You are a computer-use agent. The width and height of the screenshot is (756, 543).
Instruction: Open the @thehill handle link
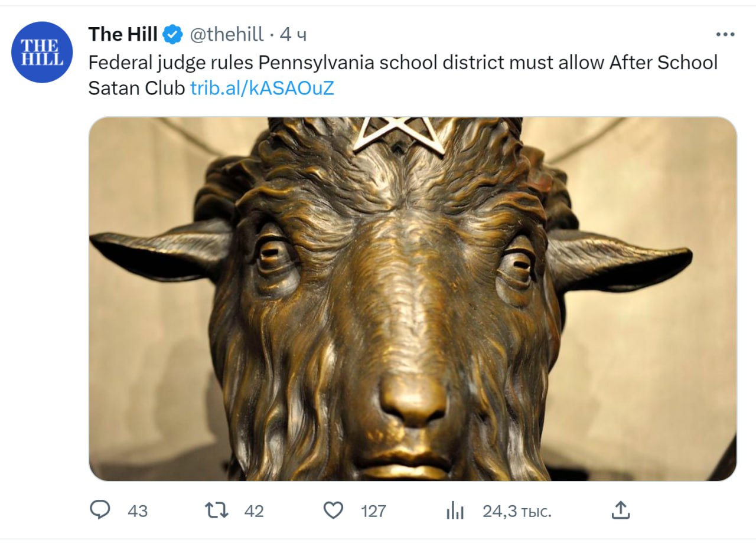click(x=226, y=35)
